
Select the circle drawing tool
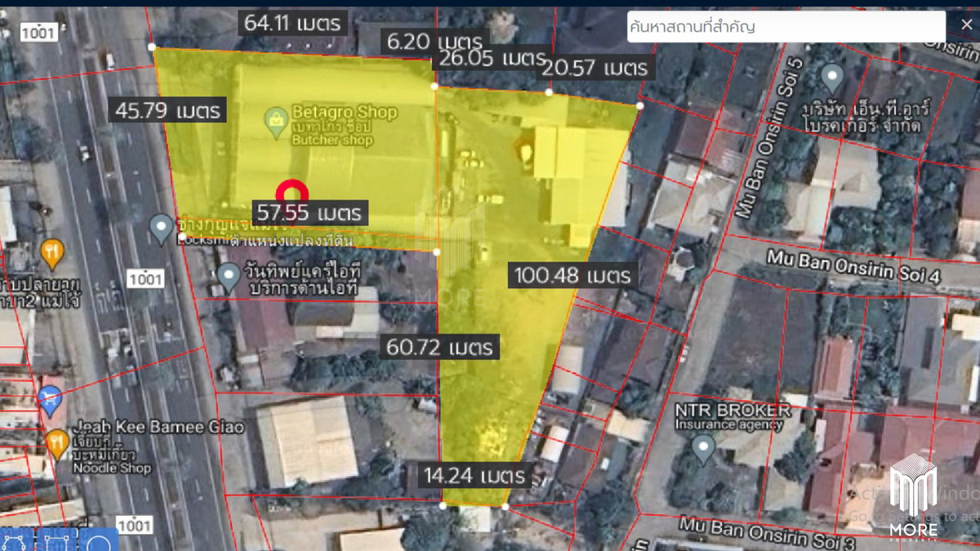98,542
